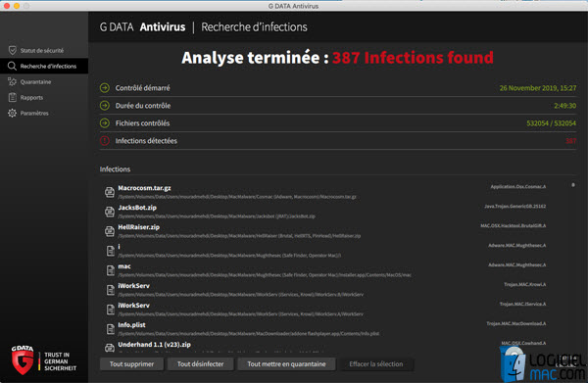588x383 pixels.
Task: Click the Rapports clipboard icon
Action: (13, 97)
